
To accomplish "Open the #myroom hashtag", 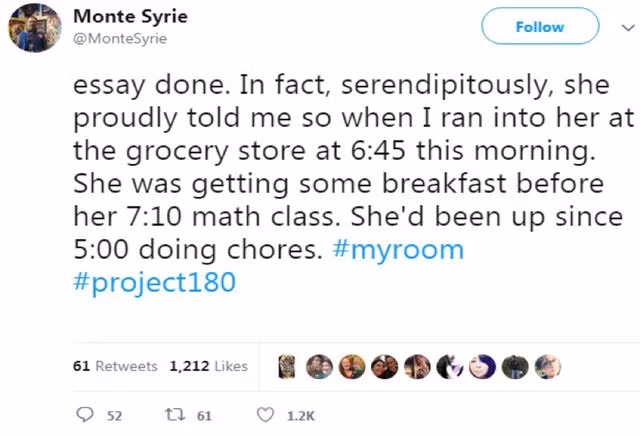I will click(397, 249).
